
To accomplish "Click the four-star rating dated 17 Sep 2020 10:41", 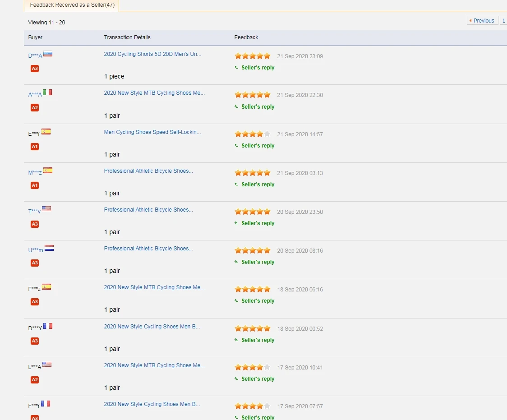I will [253, 368].
